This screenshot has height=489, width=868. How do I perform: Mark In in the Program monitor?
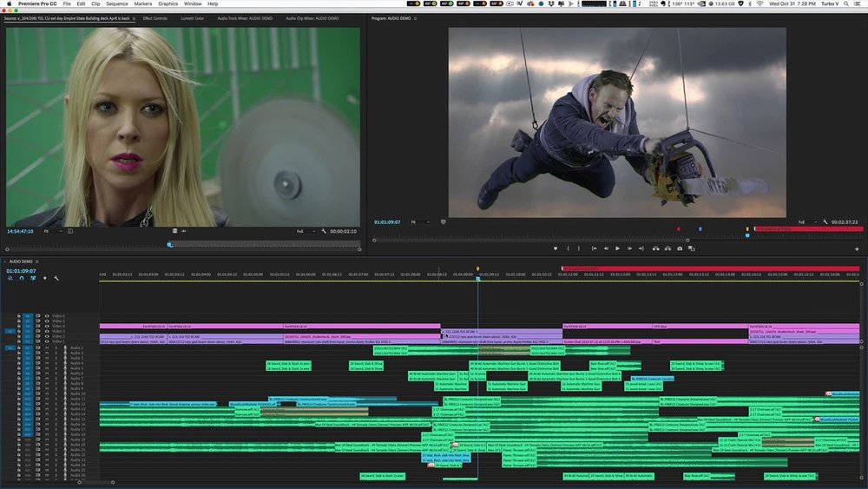click(x=568, y=248)
